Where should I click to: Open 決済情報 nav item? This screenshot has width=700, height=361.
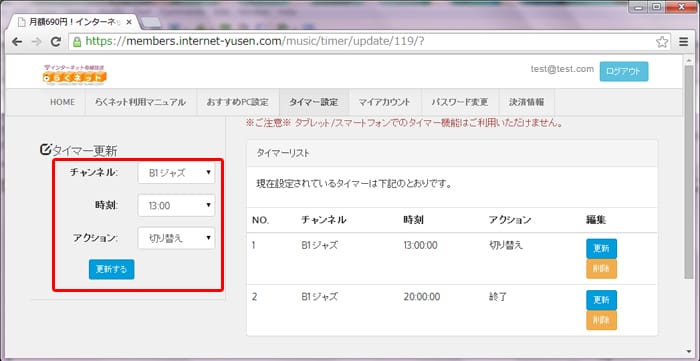[527, 102]
